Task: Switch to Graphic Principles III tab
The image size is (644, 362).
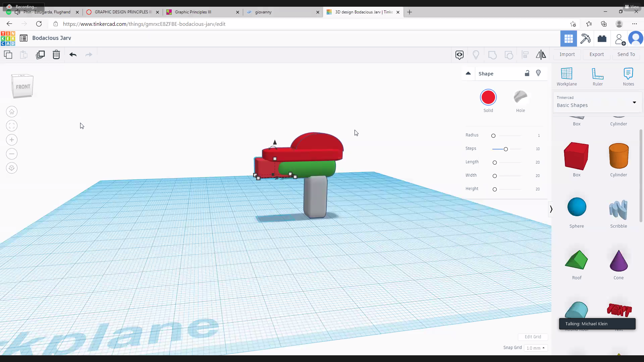Action: pyautogui.click(x=193, y=12)
